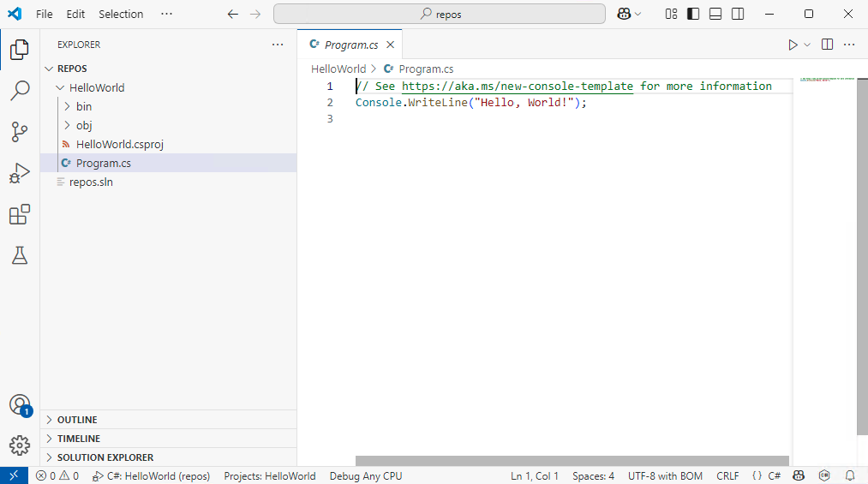Click HelloWorld in the breadcrumb
868x484 pixels.
tap(338, 69)
